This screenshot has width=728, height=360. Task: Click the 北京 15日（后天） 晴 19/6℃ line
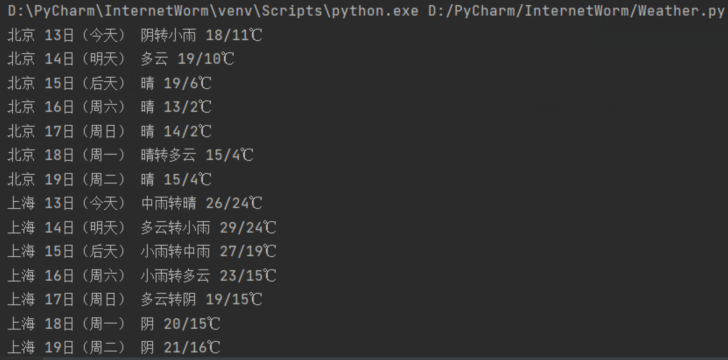(x=110, y=84)
